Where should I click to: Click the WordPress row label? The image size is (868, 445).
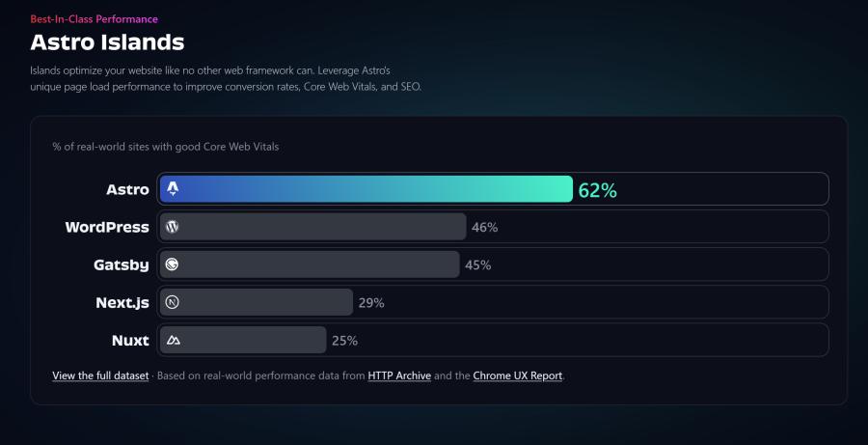point(107,227)
